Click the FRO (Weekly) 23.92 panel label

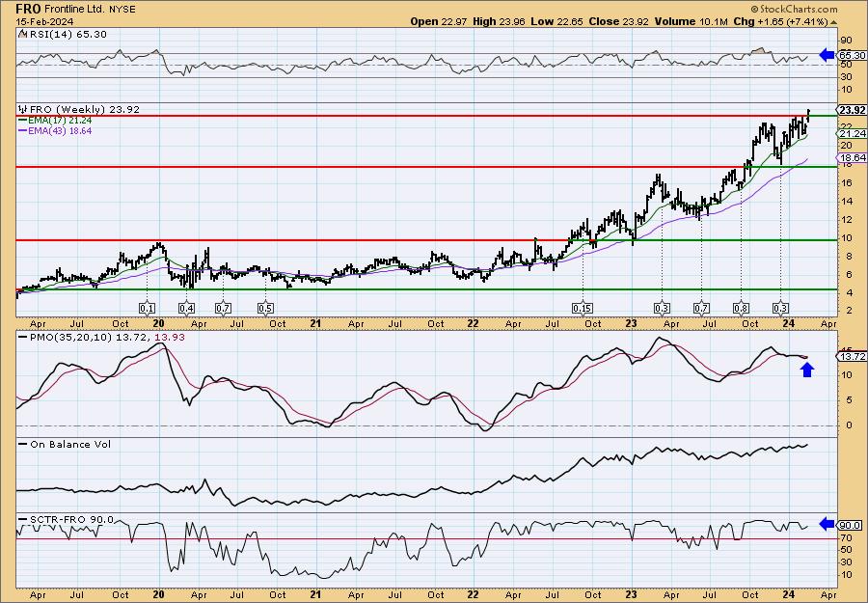pos(84,110)
